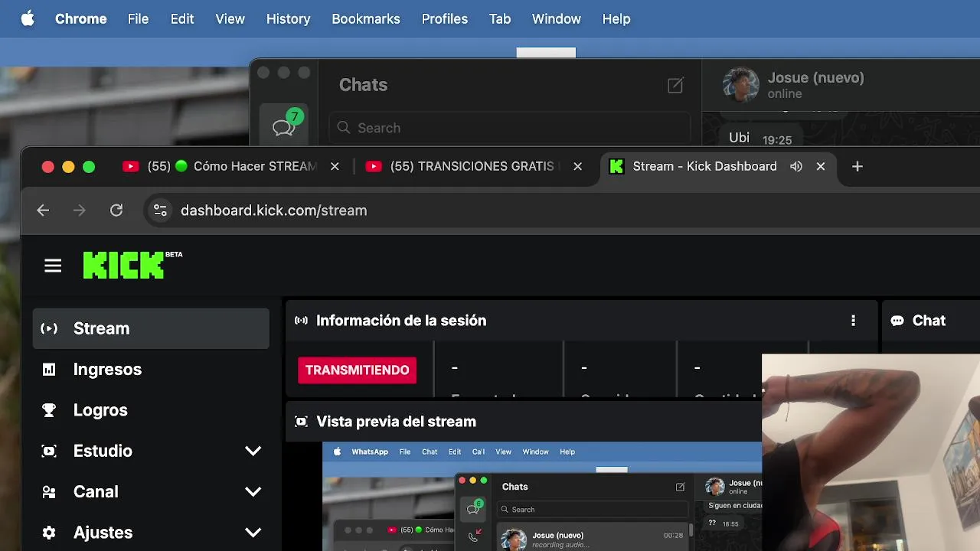
Task: Go back in Chrome
Action: point(43,210)
